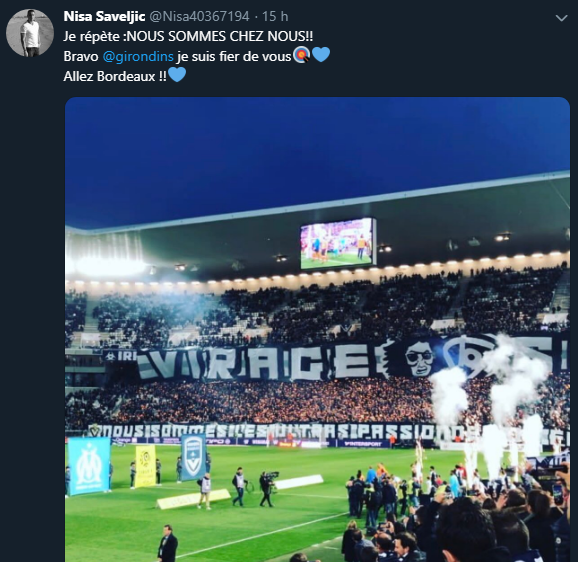Click the large "VIRAGE" tifo banner
The width and height of the screenshot is (578, 562).
pos(258,365)
